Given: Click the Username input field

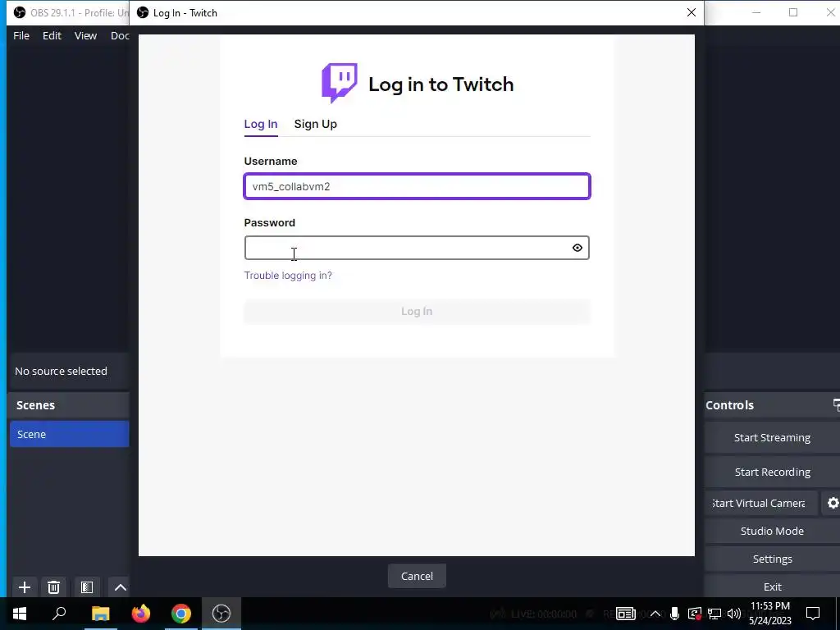Looking at the screenshot, I should [417, 186].
